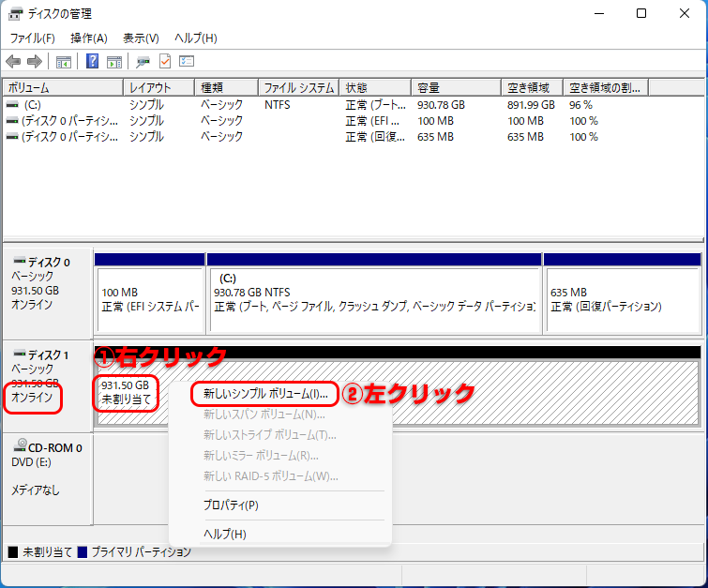This screenshot has height=588, width=708.
Task: Click the 96 % free ratio cell
Action: tap(580, 105)
